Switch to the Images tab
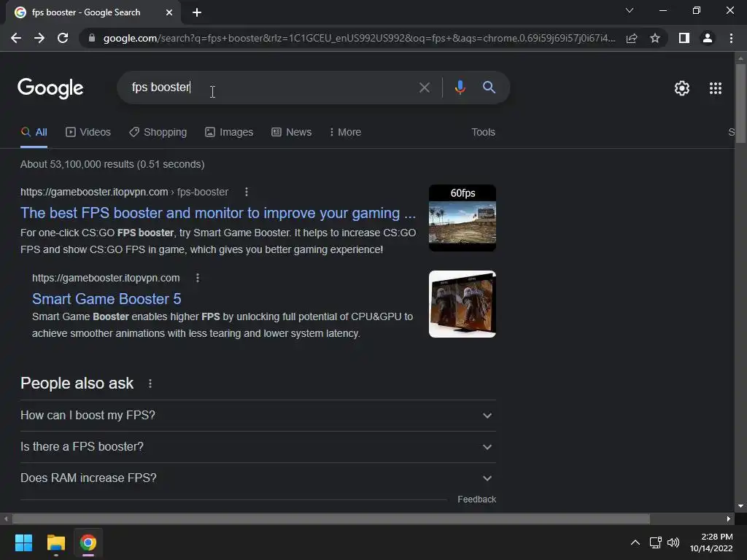Image resolution: width=747 pixels, height=560 pixels. point(229,132)
